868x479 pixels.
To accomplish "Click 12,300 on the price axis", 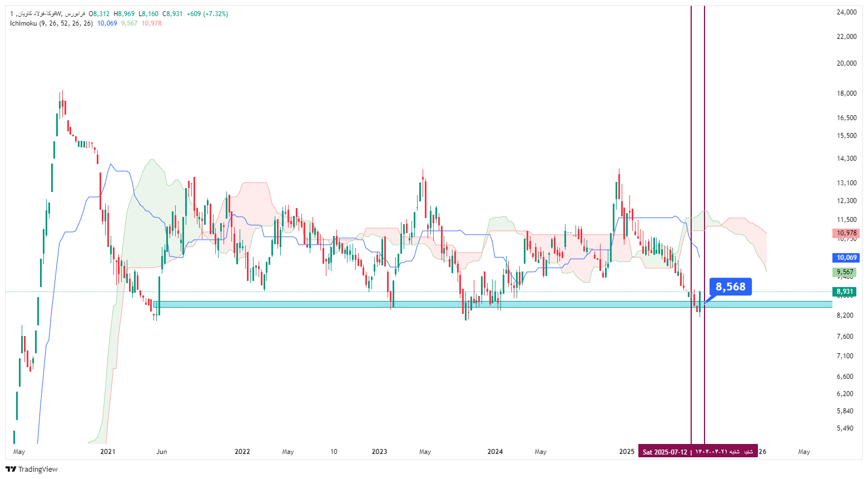I will click(846, 201).
